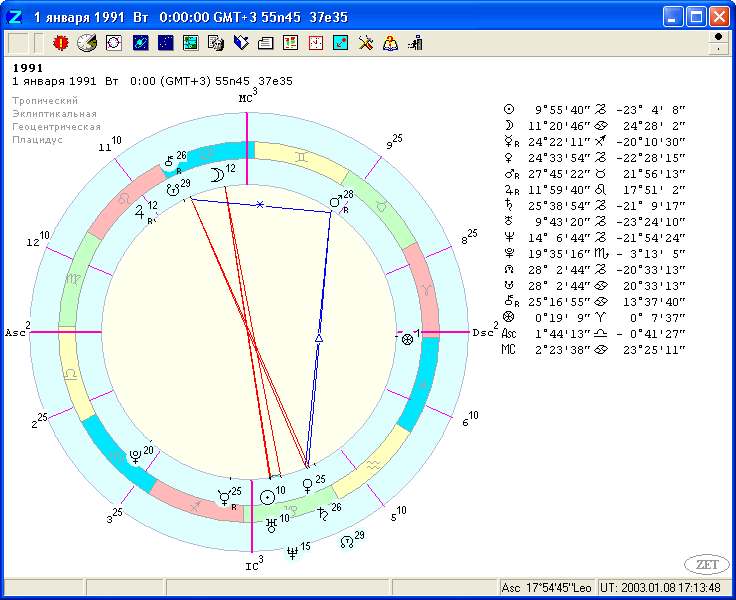This screenshot has height=600, width=736.
Task: Select the Neptune row 14°6'44" in table
Action: pos(594,238)
